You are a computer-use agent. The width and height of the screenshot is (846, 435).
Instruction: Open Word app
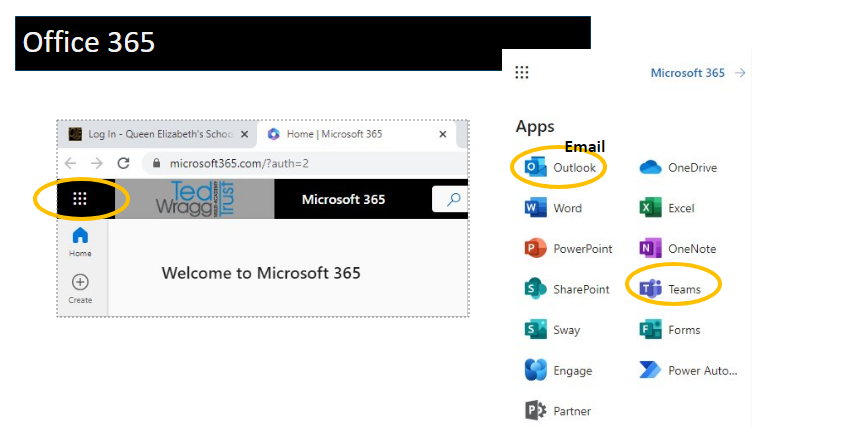[553, 208]
